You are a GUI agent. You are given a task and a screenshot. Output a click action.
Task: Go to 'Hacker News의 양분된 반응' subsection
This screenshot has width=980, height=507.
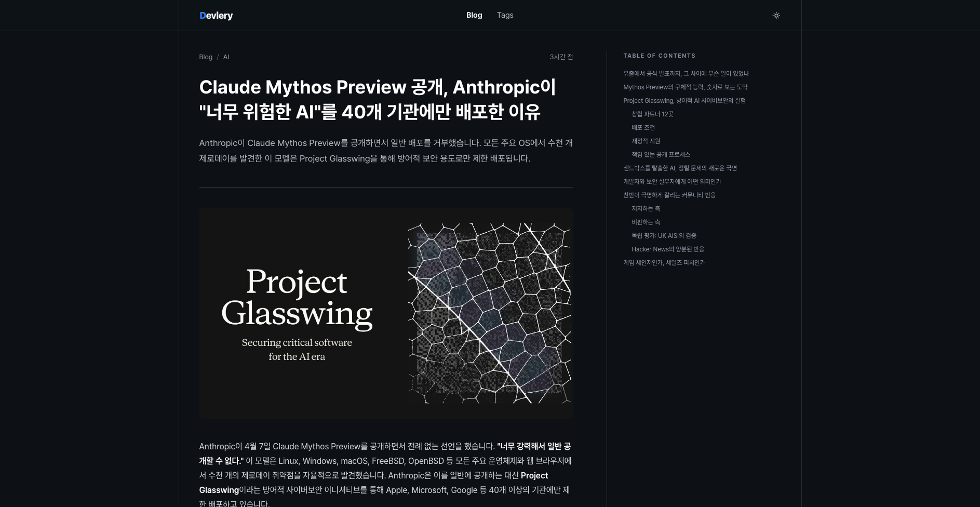667,249
